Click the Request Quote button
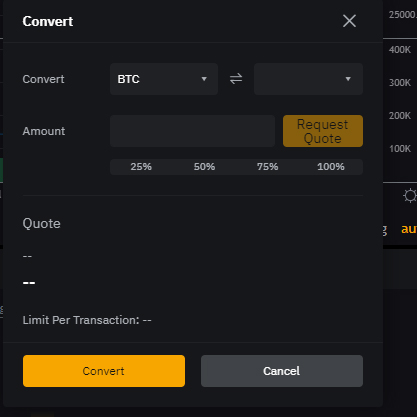 click(x=323, y=131)
